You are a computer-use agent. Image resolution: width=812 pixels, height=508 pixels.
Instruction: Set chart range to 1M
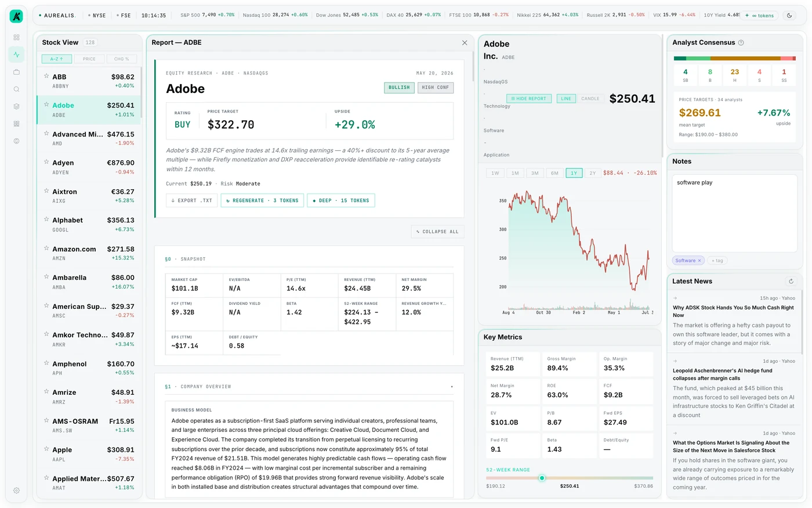coord(515,173)
